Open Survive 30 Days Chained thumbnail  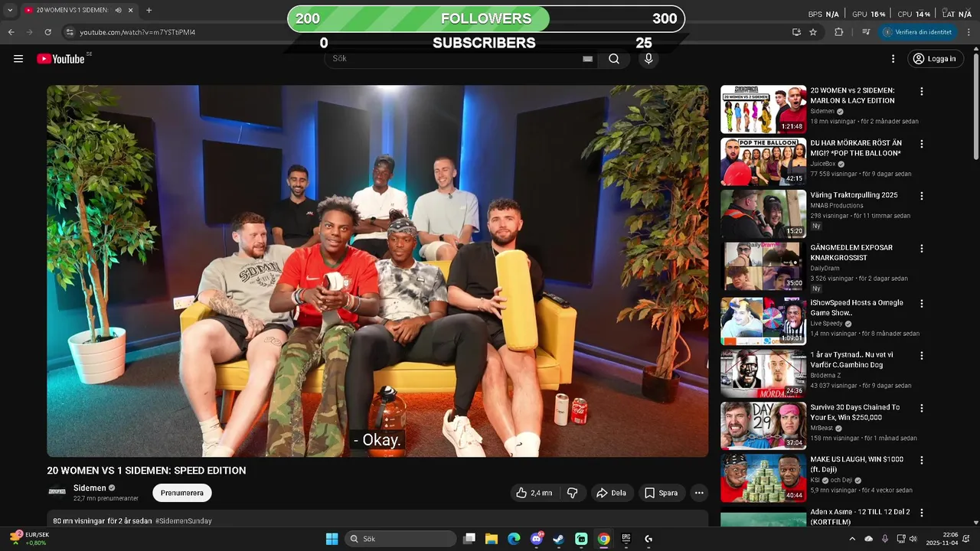[763, 426]
